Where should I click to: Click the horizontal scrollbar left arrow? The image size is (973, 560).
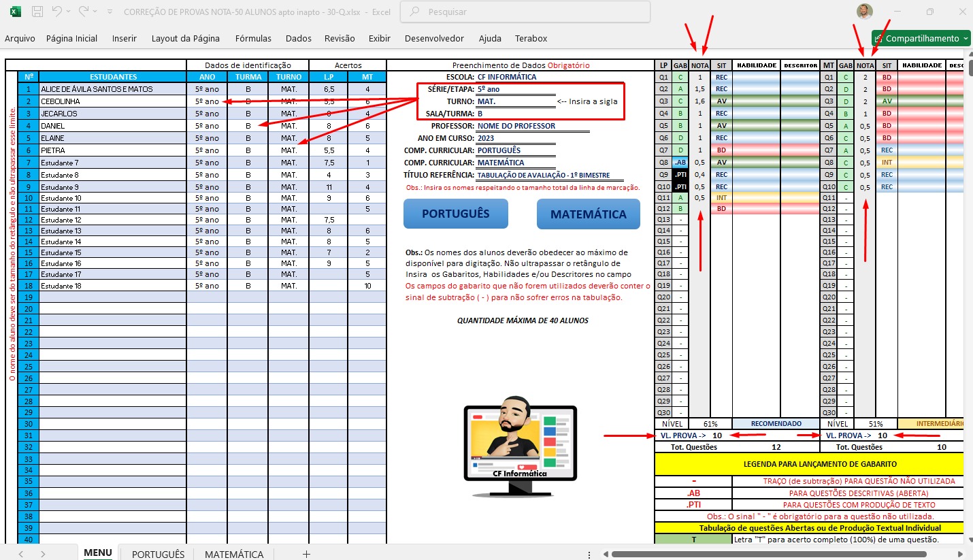coord(606,555)
